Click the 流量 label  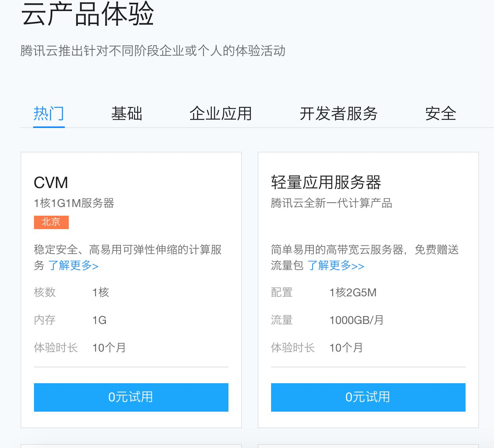[282, 320]
